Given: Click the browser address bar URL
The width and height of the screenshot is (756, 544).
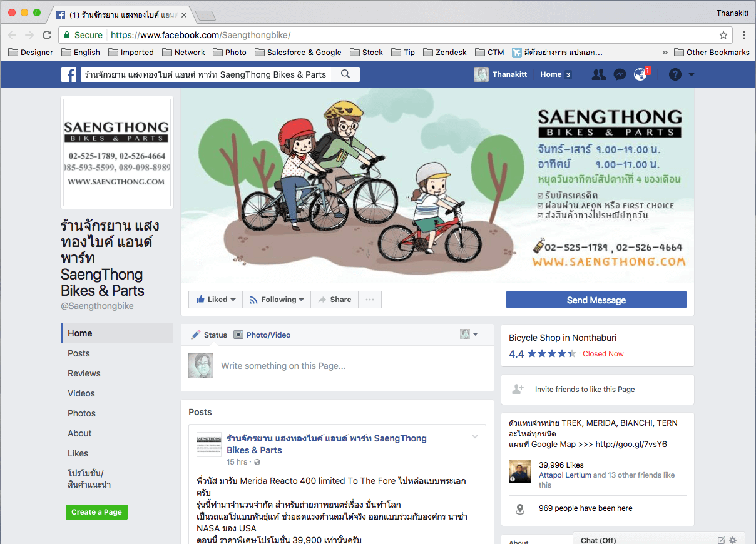Looking at the screenshot, I should coord(200,35).
